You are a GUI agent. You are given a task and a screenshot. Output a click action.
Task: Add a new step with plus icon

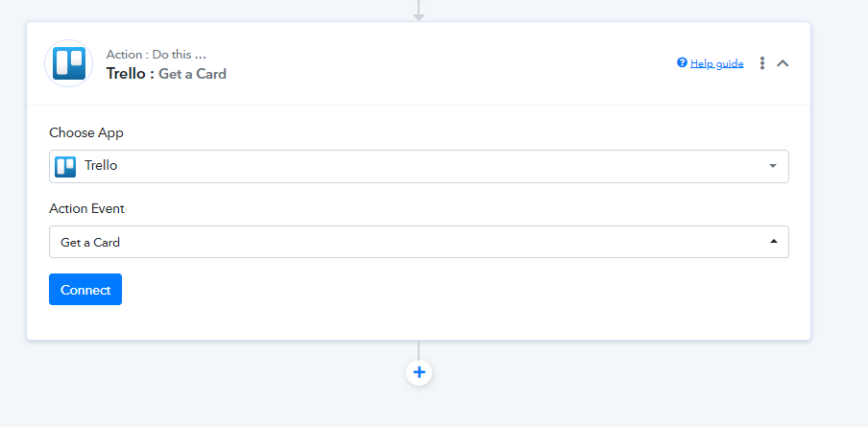(x=419, y=372)
